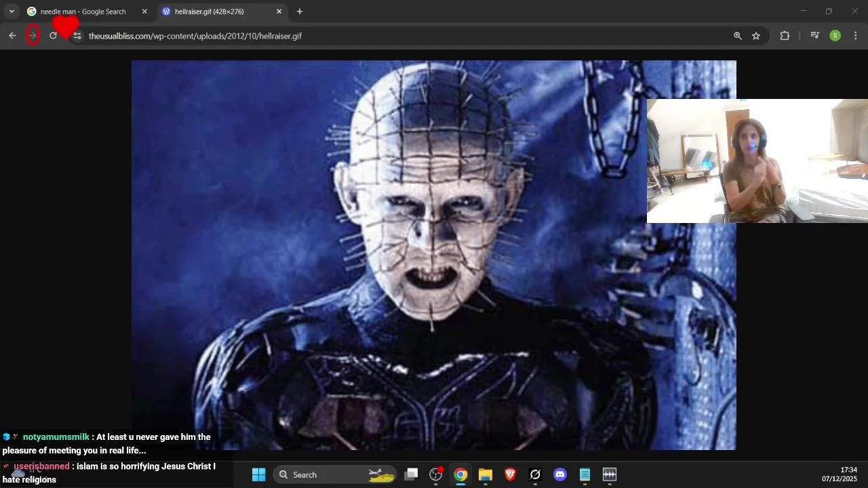Open the green S profile avatar

click(x=835, y=36)
